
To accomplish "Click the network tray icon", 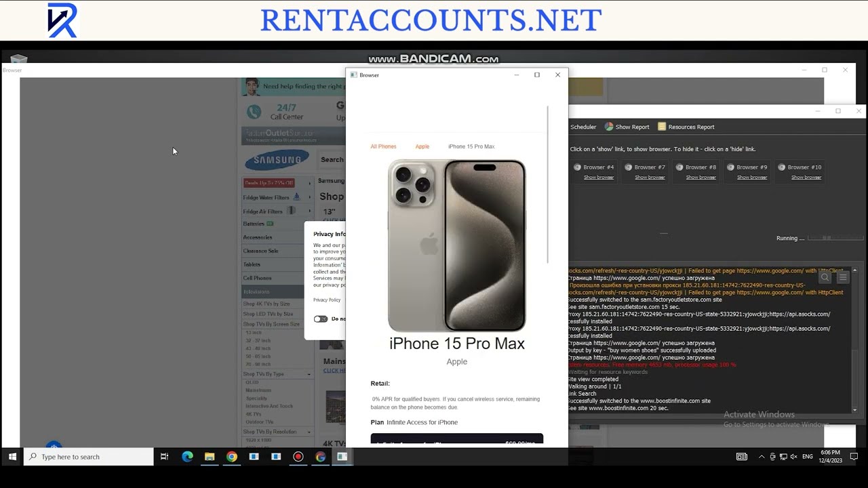I will point(783,457).
